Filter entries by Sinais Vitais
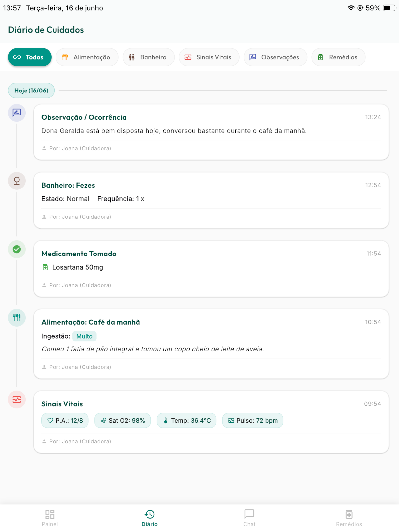The image size is (399, 532). (209, 57)
